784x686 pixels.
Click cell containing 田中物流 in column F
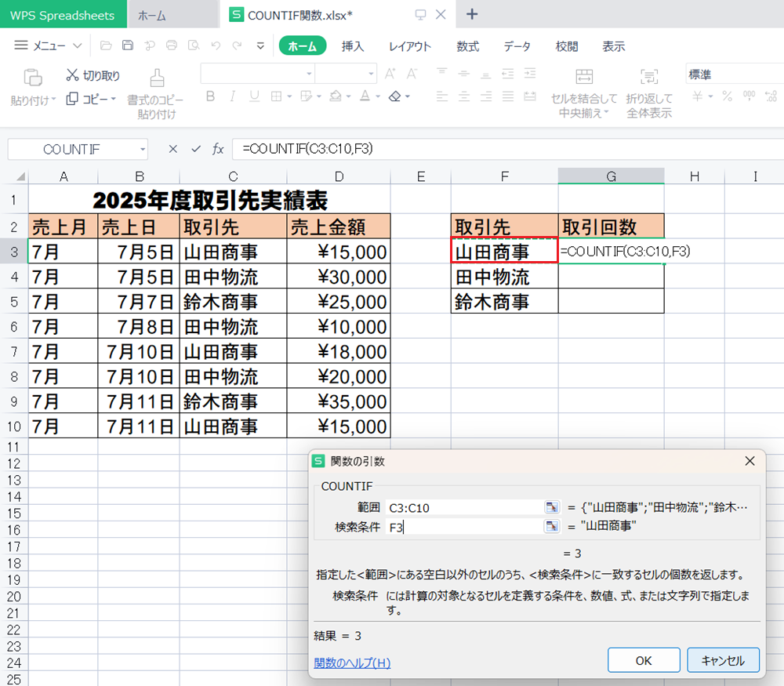(x=504, y=277)
